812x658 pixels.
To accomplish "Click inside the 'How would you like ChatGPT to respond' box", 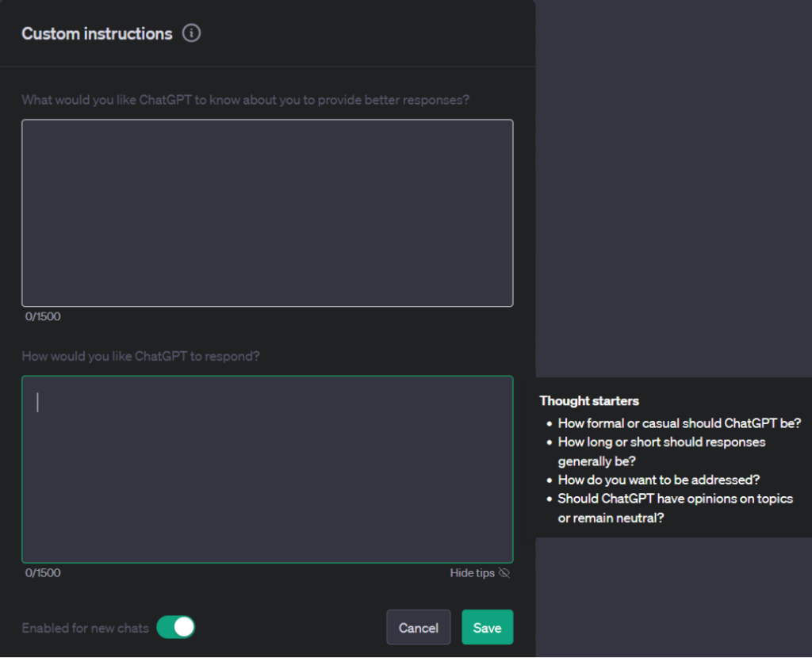I will 267,469.
